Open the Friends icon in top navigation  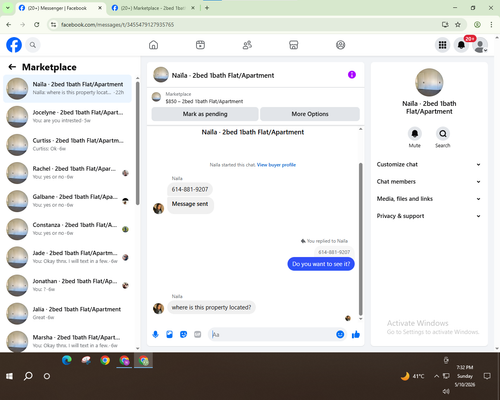(247, 45)
